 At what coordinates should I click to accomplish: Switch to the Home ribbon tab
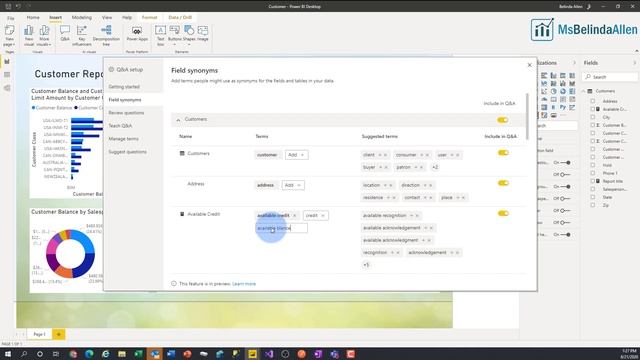click(33, 18)
